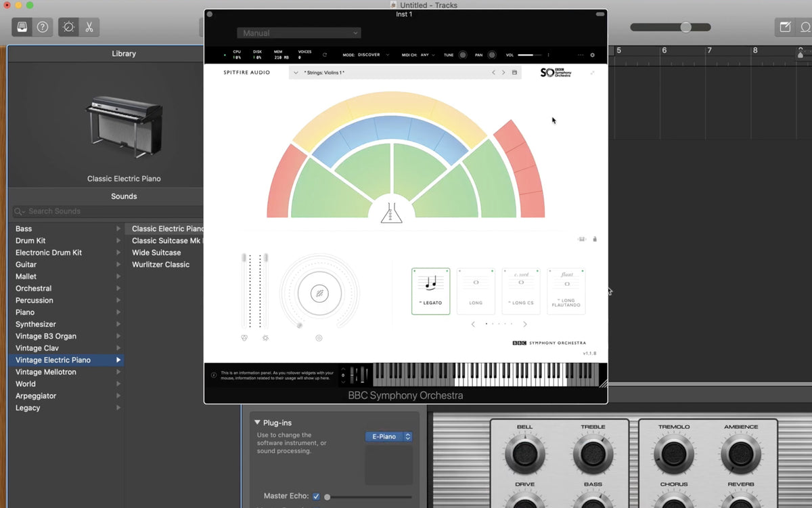Select Orchestral in the sound library

(x=33, y=289)
